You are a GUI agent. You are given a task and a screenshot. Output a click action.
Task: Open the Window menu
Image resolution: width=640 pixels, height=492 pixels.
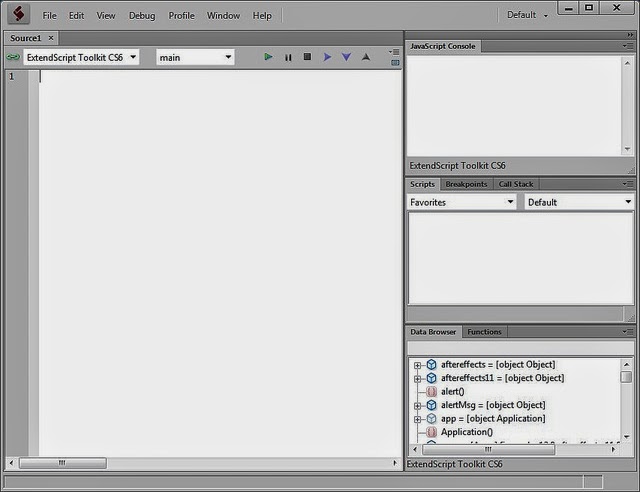point(223,16)
